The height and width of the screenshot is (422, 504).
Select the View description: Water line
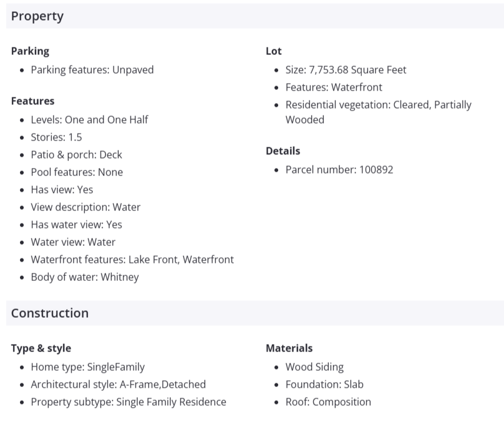click(x=85, y=207)
